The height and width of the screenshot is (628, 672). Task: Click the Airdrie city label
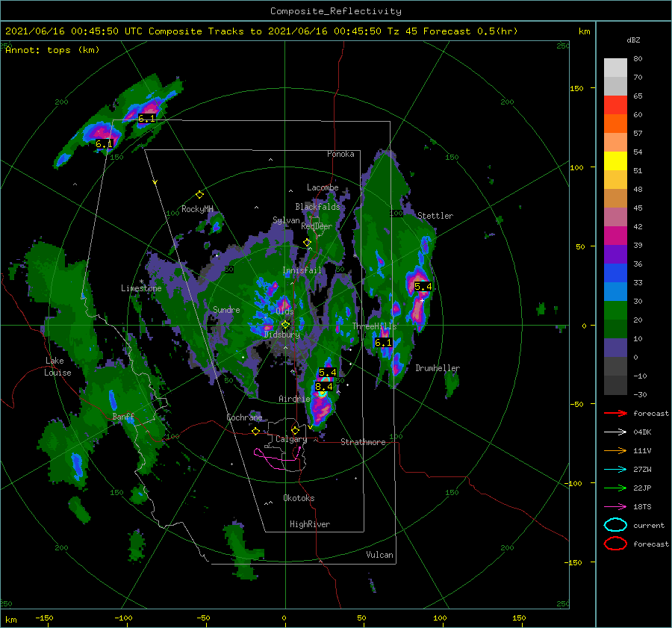click(x=294, y=399)
